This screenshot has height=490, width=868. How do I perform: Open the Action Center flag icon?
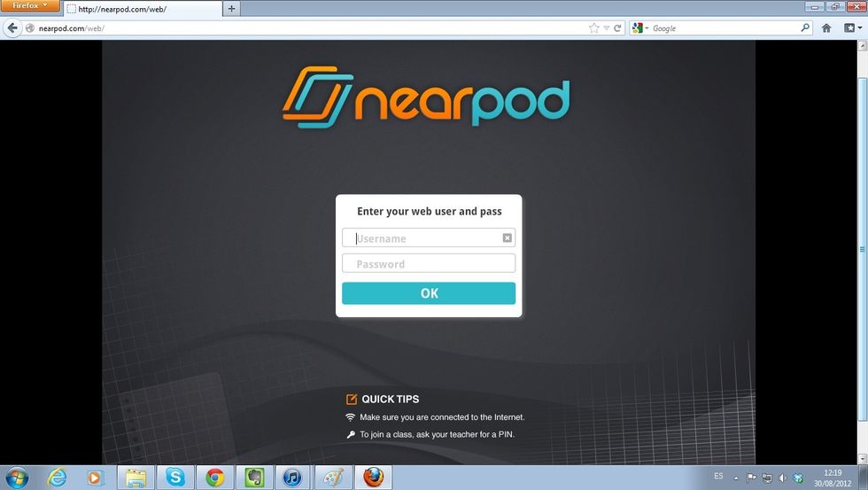pyautogui.click(x=751, y=478)
